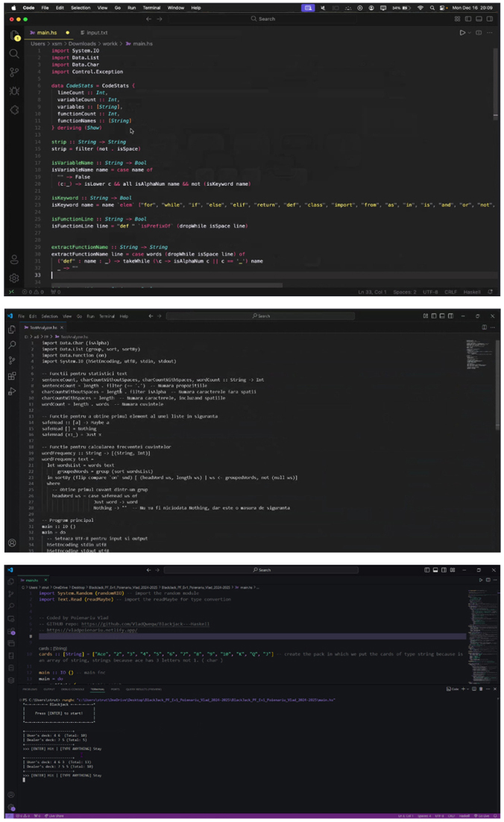Open Explorer icon in the bottom Blackjack window
The height and width of the screenshot is (822, 504).
(x=10, y=580)
